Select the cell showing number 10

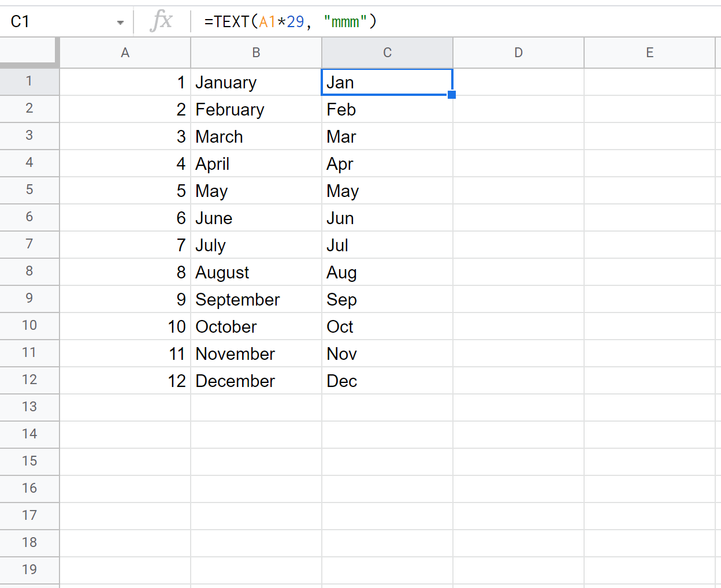(x=125, y=327)
